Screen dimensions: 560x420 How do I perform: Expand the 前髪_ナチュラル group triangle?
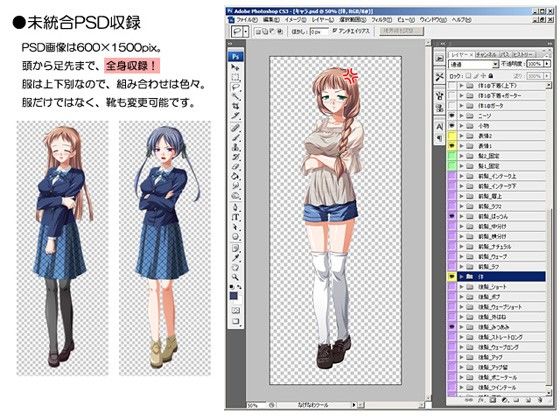click(x=461, y=246)
